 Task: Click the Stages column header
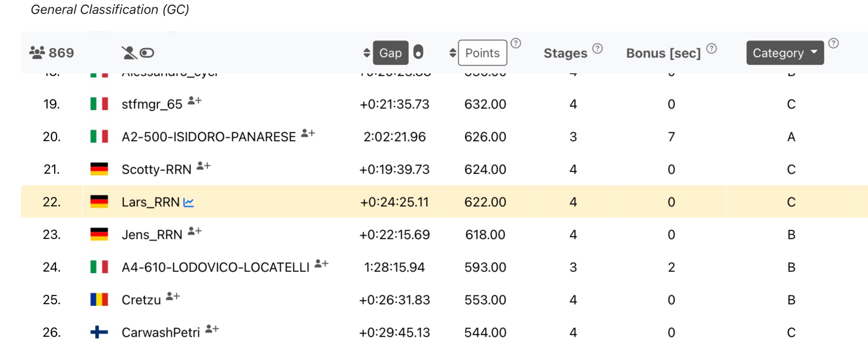pos(565,53)
